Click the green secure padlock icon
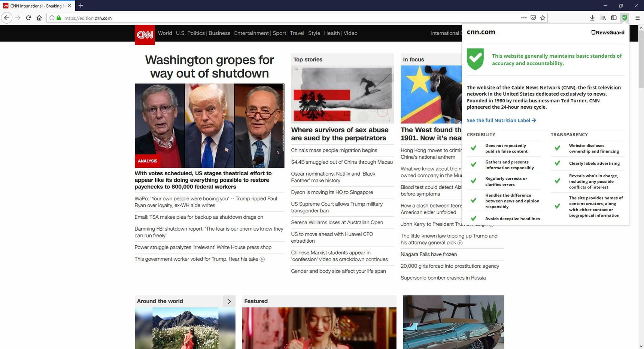 pos(58,18)
